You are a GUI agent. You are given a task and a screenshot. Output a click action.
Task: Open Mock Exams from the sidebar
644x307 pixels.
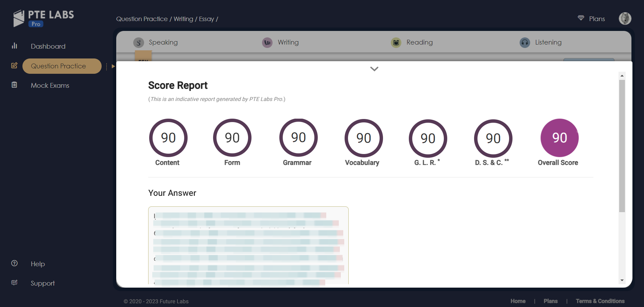tap(50, 85)
